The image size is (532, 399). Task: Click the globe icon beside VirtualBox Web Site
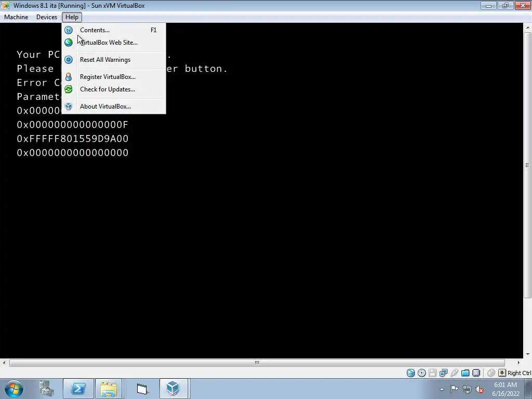pos(69,43)
